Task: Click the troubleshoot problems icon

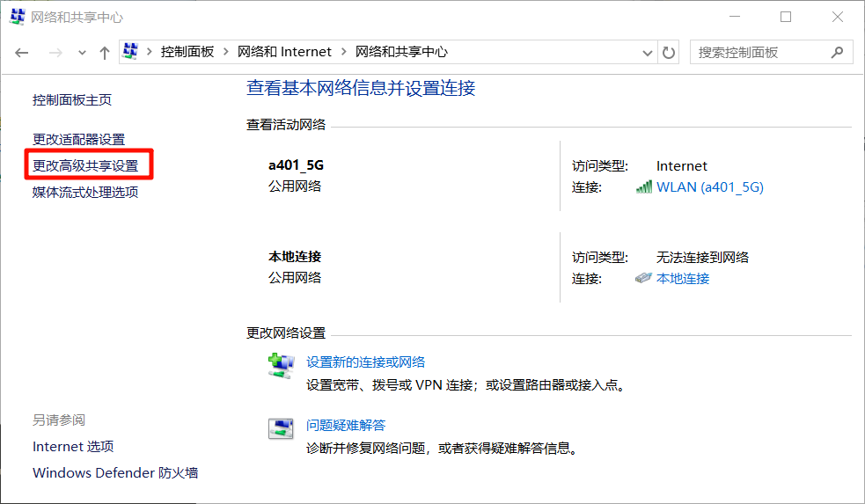Action: (x=280, y=429)
